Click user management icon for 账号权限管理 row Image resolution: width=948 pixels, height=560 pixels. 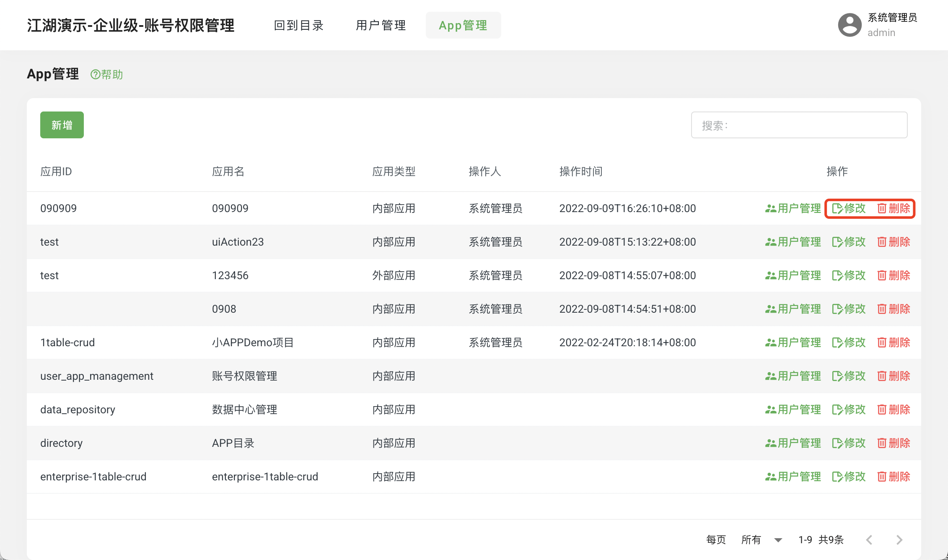(x=770, y=376)
